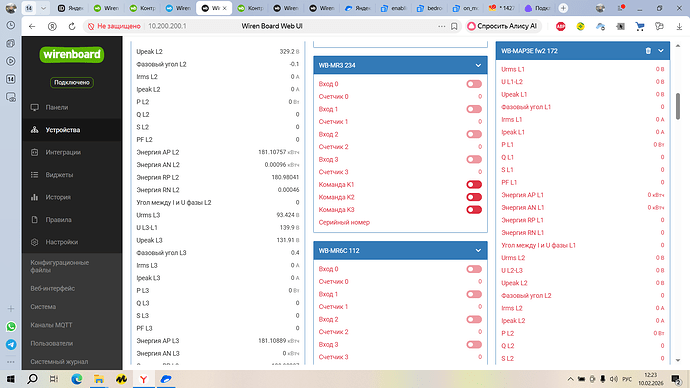Image resolution: width=690 pixels, height=388 pixels.
Task: Toggle the Команда K1 switch off
Action: click(474, 185)
